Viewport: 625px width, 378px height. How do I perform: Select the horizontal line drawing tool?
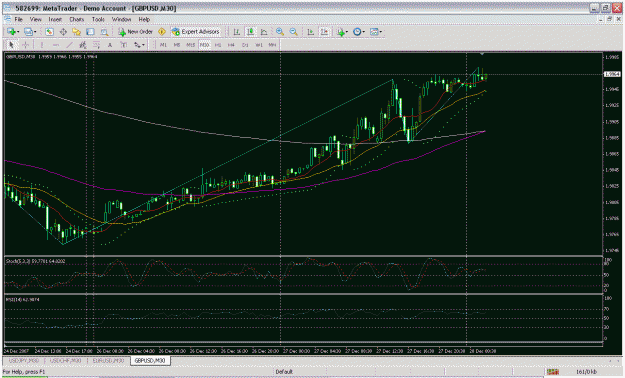point(55,45)
